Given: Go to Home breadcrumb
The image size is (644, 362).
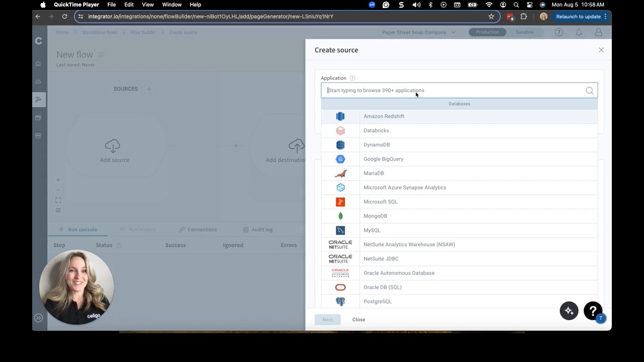Looking at the screenshot, I should click(x=62, y=32).
